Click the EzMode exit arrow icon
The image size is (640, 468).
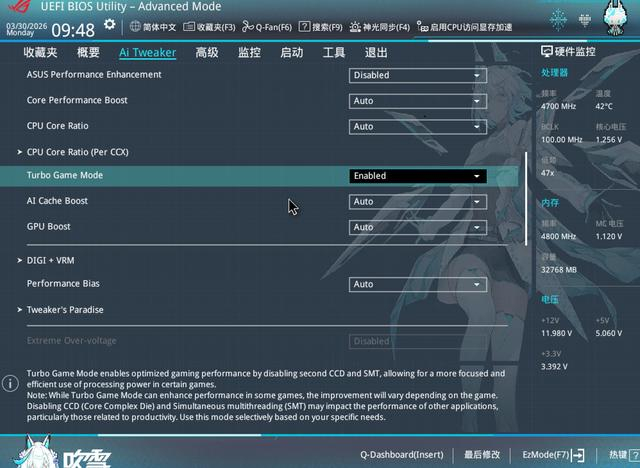coord(578,455)
